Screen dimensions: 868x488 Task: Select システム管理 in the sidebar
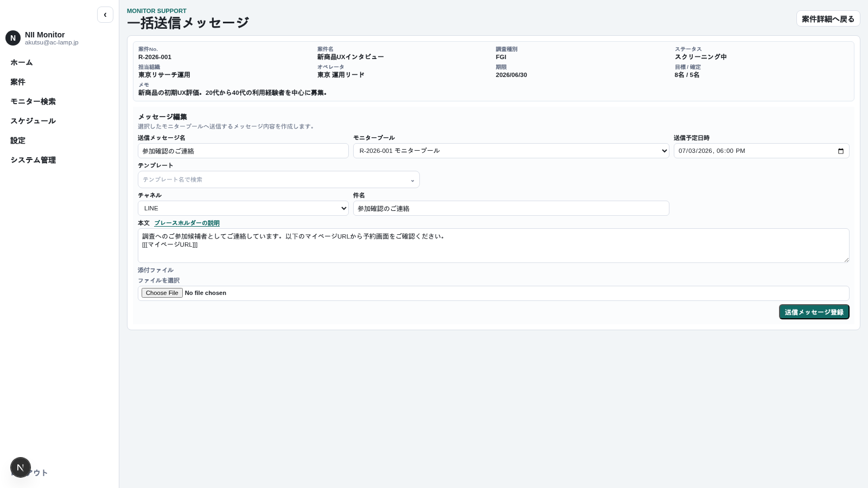(x=33, y=160)
